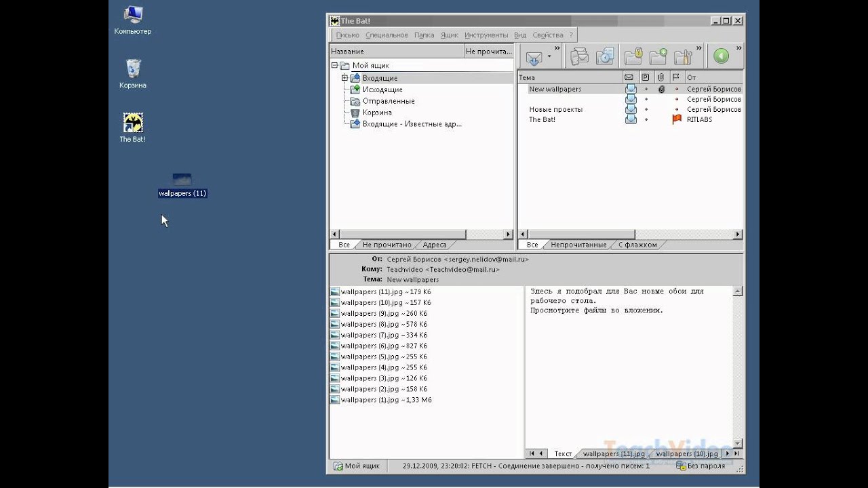
Task: Expand overflow chevron next to green arrow
Action: click(x=738, y=48)
